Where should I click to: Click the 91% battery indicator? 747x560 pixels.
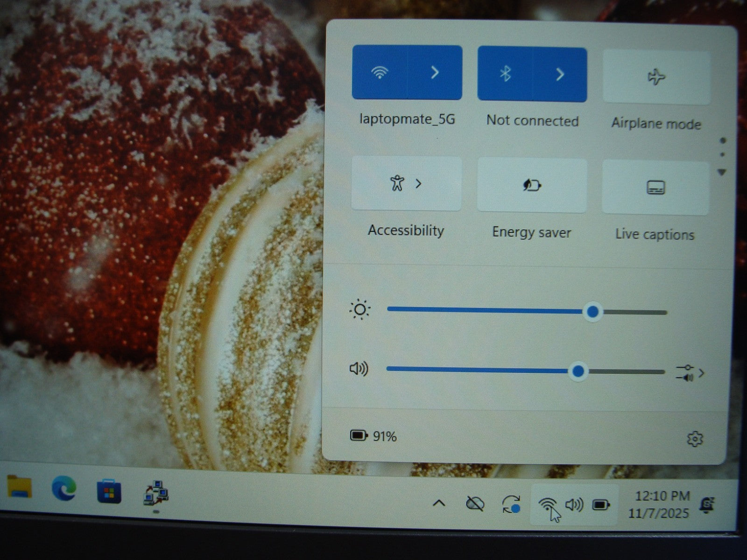pos(373,436)
